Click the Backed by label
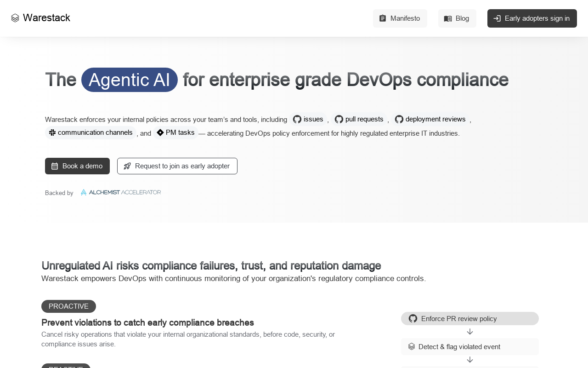 [x=59, y=193]
